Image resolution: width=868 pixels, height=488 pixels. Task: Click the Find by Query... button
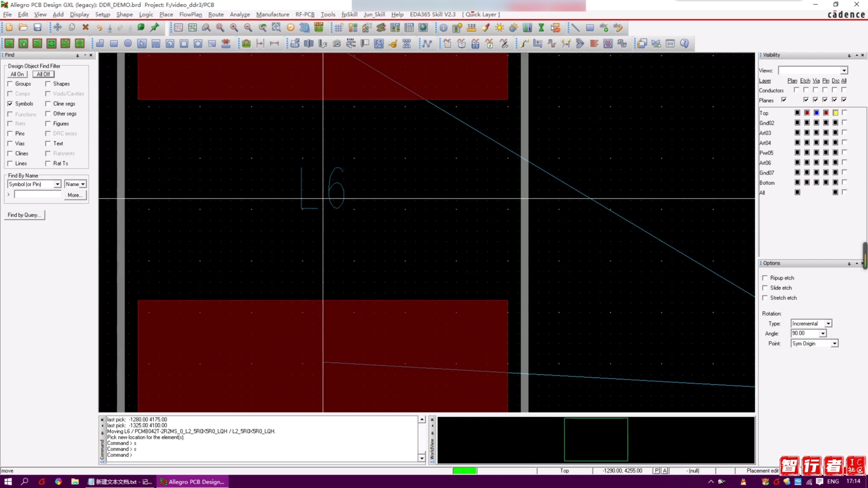[x=24, y=215]
